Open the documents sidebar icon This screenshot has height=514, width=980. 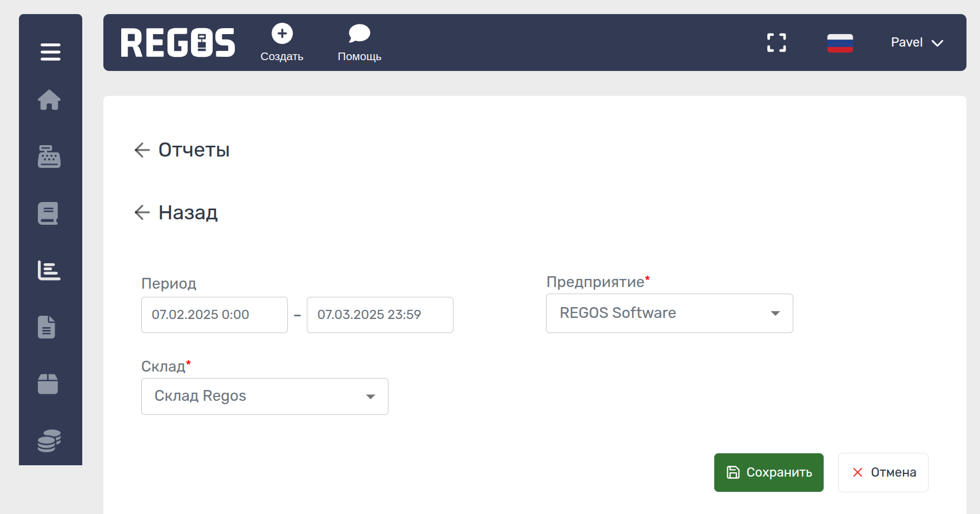tap(47, 327)
